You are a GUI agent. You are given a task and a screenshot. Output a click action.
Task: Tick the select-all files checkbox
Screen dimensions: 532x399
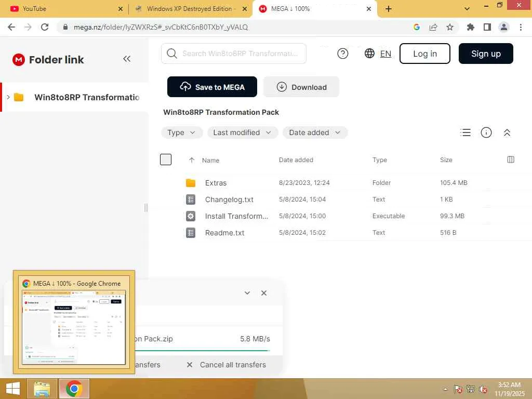click(166, 159)
